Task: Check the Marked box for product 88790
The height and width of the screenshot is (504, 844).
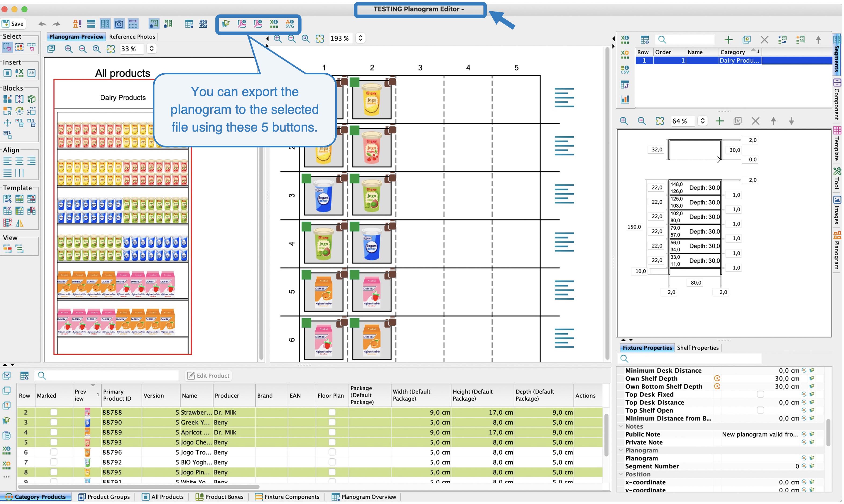Action: tap(54, 422)
